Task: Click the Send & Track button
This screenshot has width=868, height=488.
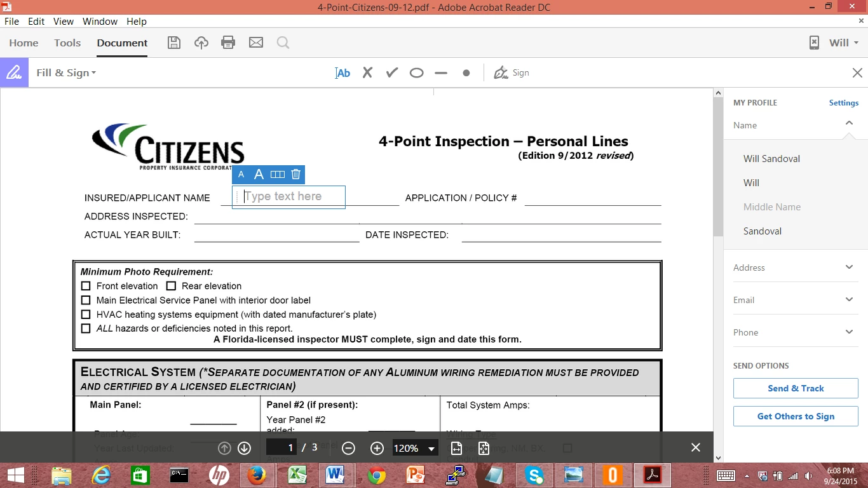Action: [796, 388]
